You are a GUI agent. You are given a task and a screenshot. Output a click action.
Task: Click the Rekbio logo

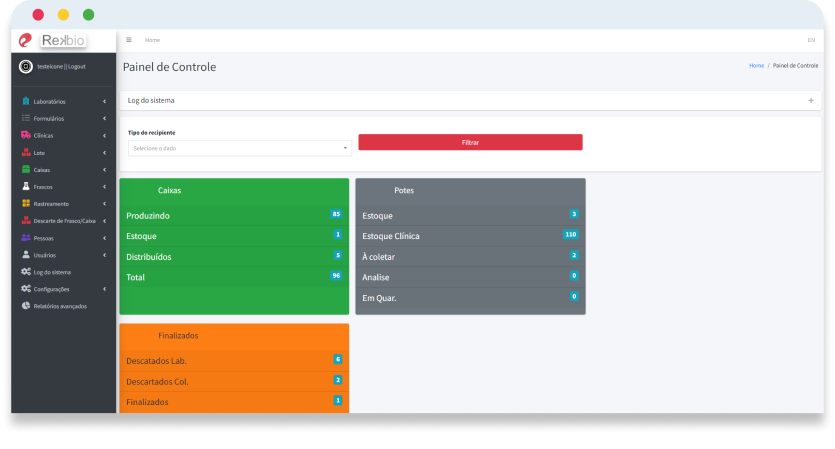click(63, 40)
